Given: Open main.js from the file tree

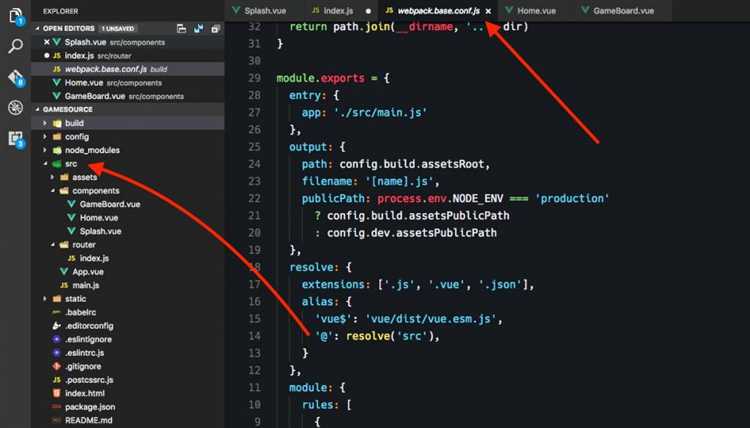Looking at the screenshot, I should click(85, 285).
